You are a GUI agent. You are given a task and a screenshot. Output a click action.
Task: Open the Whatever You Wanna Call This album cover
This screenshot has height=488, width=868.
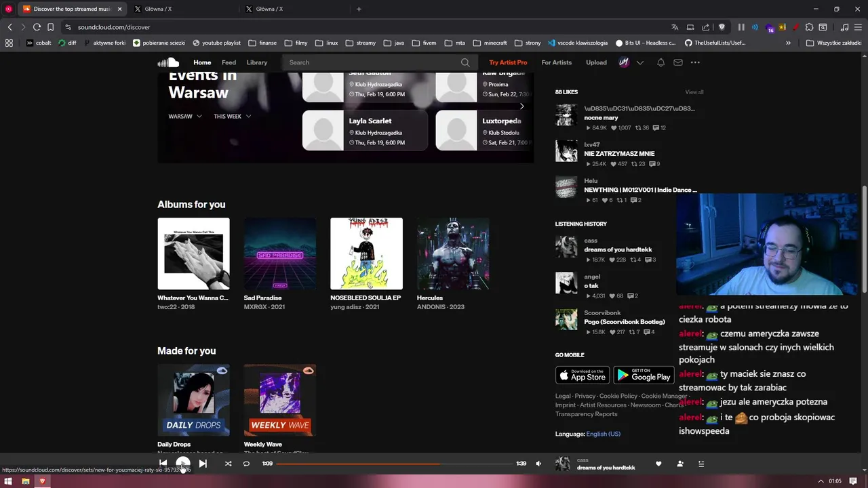point(193,253)
